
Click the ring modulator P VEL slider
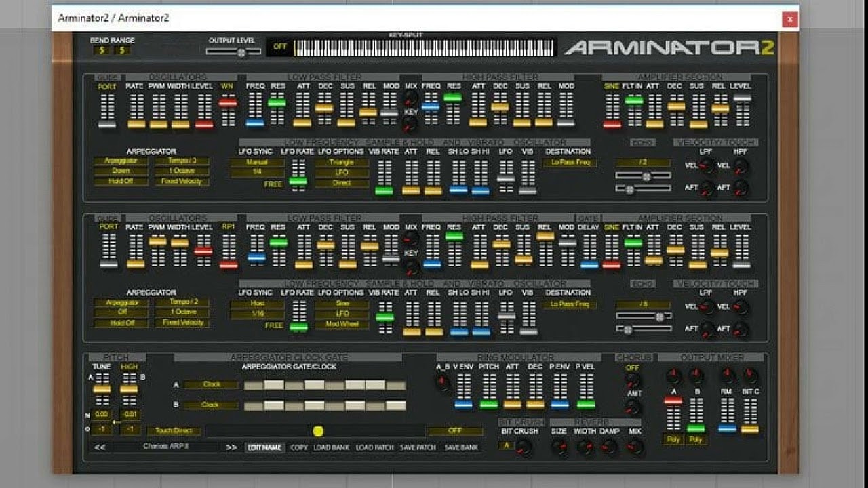coord(586,391)
